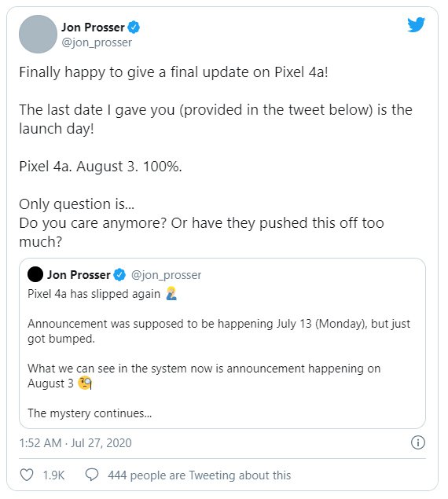This screenshot has height=499, width=448.
Task: Click verified badge in the quoted tweet
Action: [x=119, y=274]
